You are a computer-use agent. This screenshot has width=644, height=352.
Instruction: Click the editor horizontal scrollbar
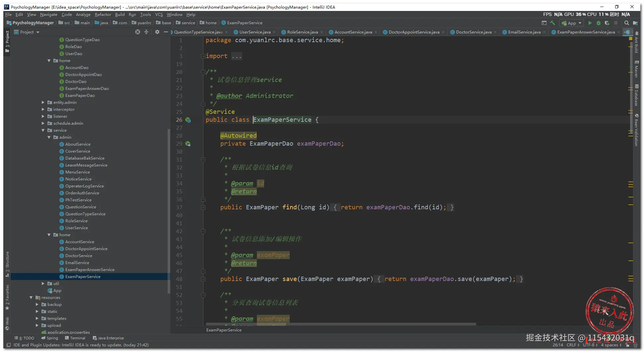click(341, 324)
